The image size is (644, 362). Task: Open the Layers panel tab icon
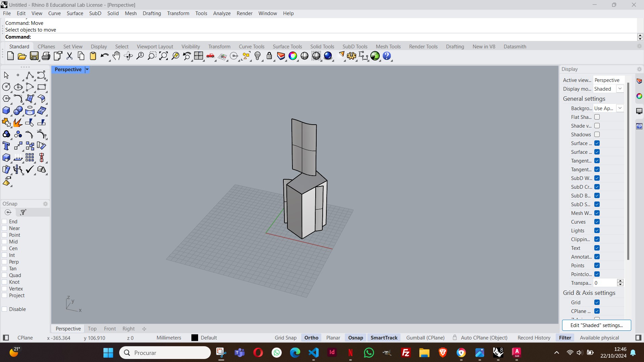639,81
